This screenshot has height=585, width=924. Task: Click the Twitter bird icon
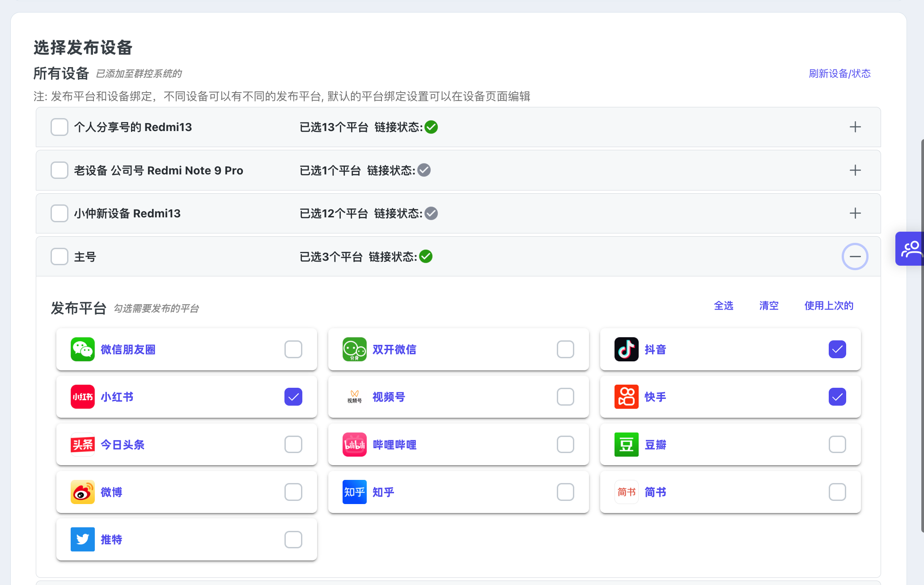(83, 539)
